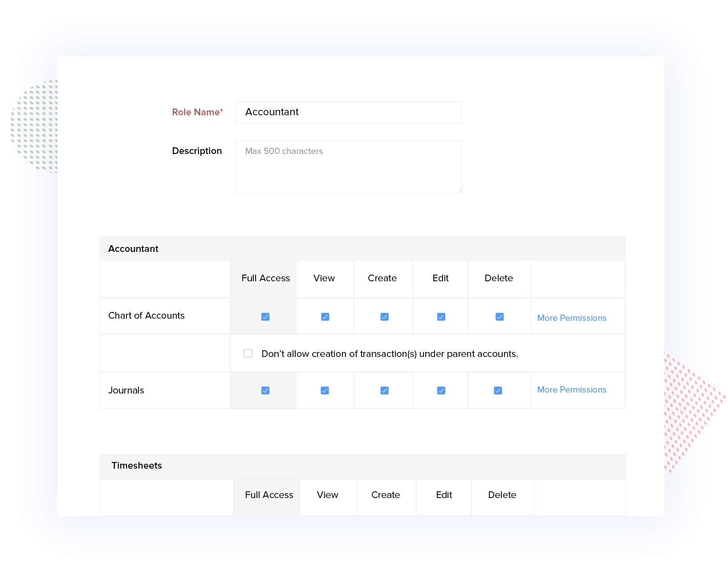This screenshot has height=575, width=728.
Task: Click the Full Access column header under Timesheets
Action: click(269, 494)
